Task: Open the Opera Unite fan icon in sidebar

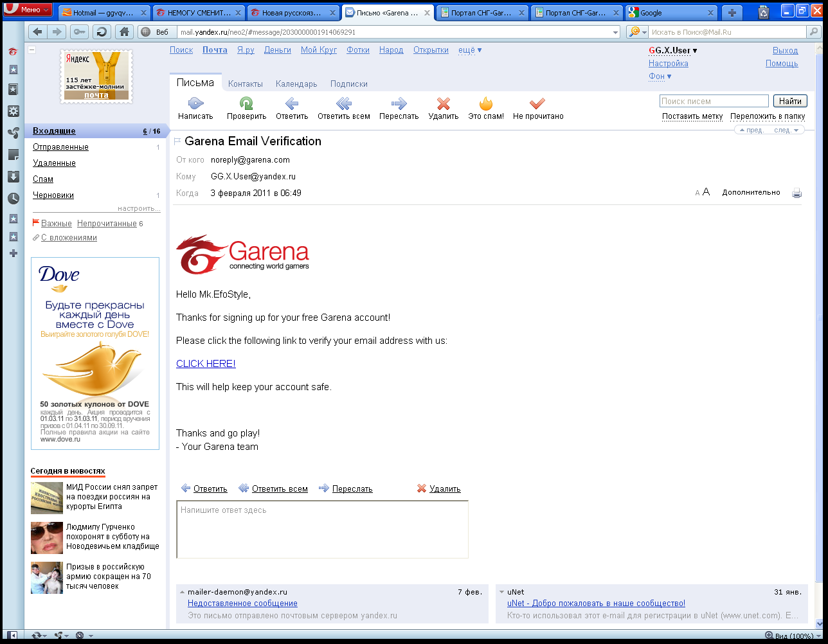Action: [x=13, y=133]
